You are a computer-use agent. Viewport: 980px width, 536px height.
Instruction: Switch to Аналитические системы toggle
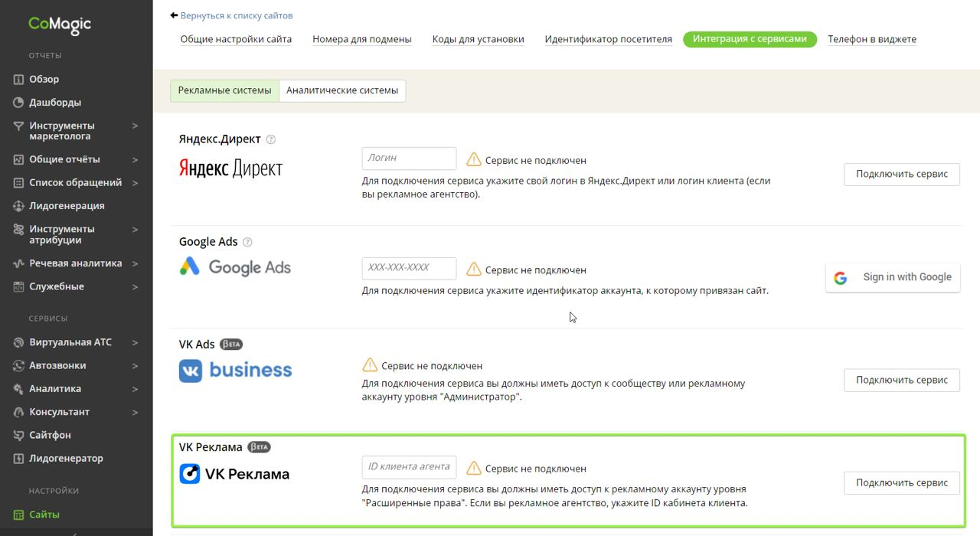(x=342, y=90)
